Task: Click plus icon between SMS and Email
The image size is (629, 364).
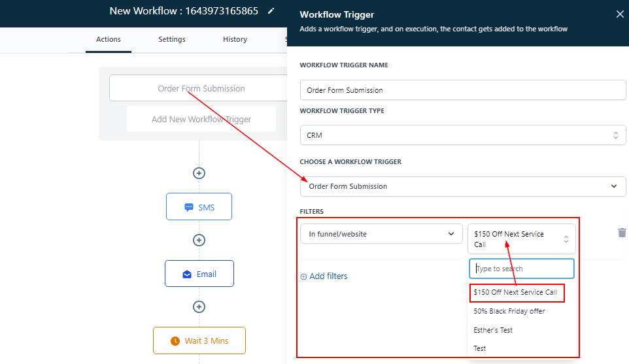Action: (199, 240)
